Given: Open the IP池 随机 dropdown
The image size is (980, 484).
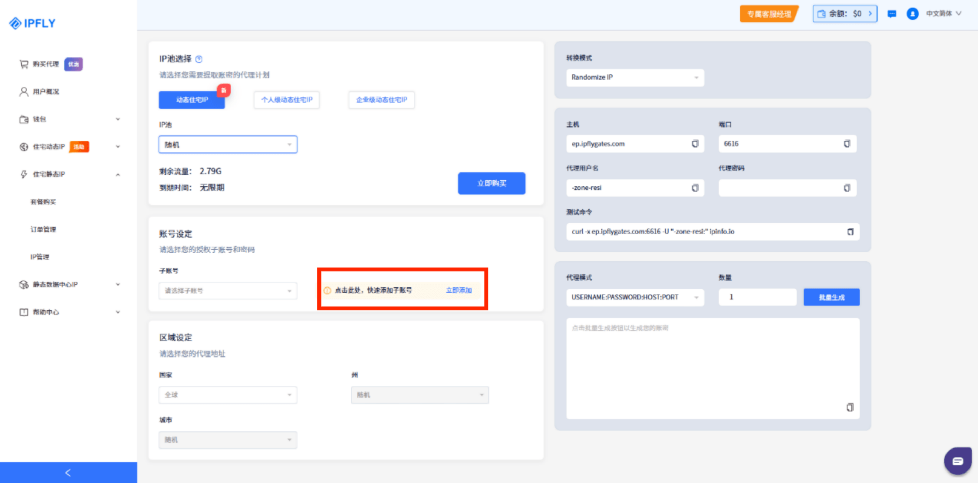Looking at the screenshot, I should click(x=228, y=144).
